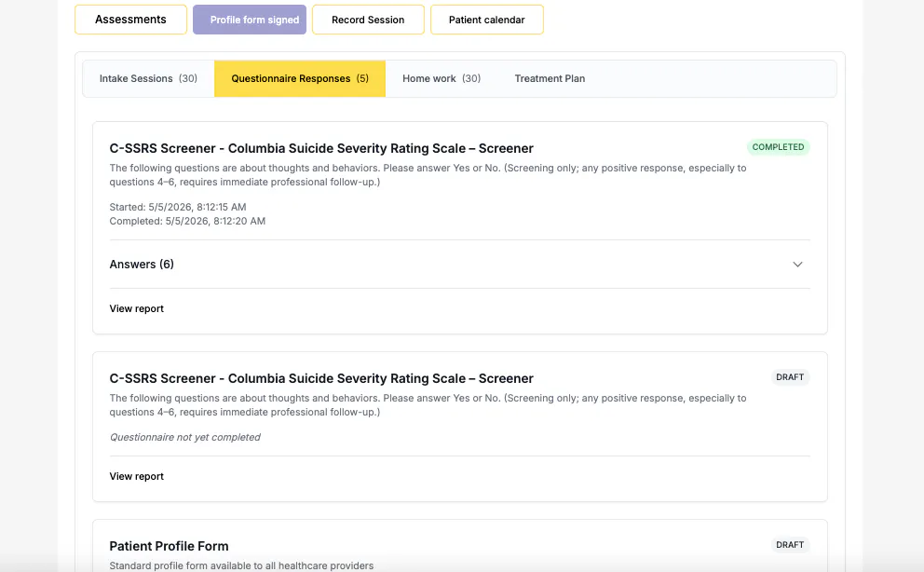Image resolution: width=924 pixels, height=572 pixels.
Task: Click the Profile form signed button
Action: (x=250, y=20)
